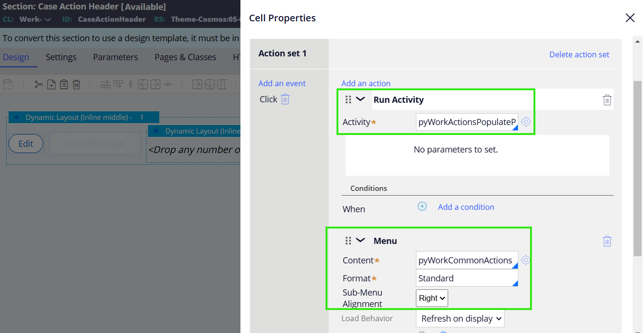Click the Add an action link
The width and height of the screenshot is (644, 333).
pos(366,83)
